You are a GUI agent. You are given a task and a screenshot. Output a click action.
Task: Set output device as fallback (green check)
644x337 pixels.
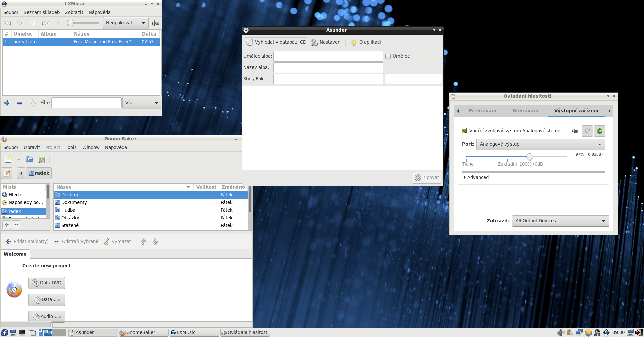click(600, 131)
